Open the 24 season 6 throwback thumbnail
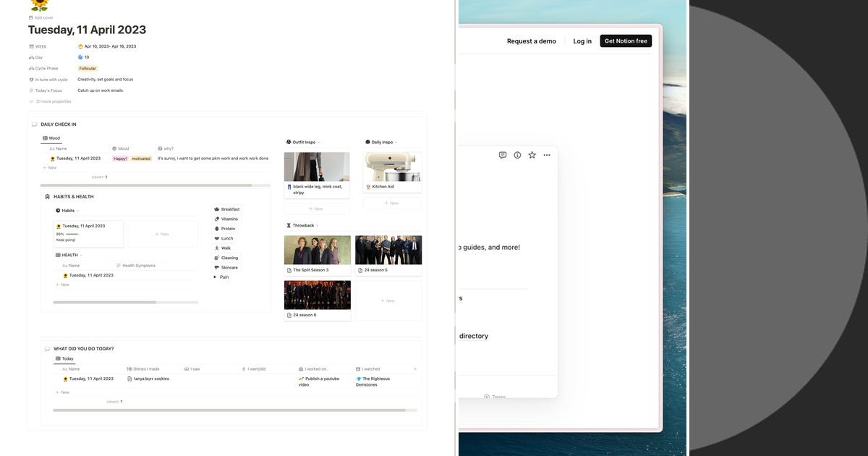This screenshot has width=868, height=456. coord(317,295)
